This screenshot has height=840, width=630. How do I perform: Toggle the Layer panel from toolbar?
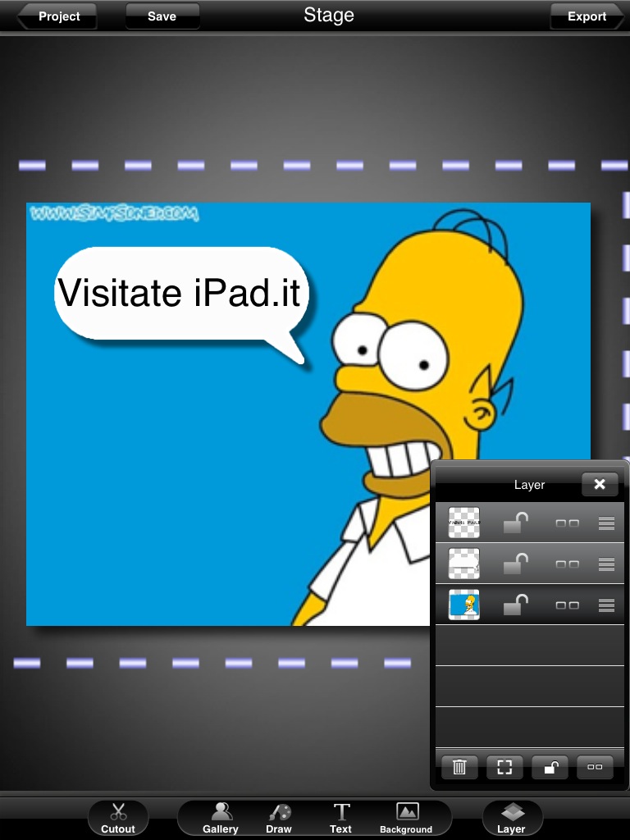pyautogui.click(x=512, y=819)
